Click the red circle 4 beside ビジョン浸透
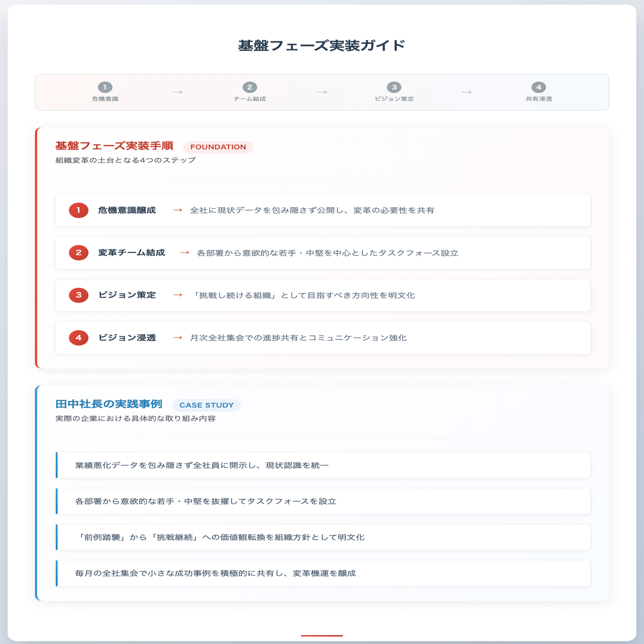Viewport: 644px width, 644px height. pos(78,337)
